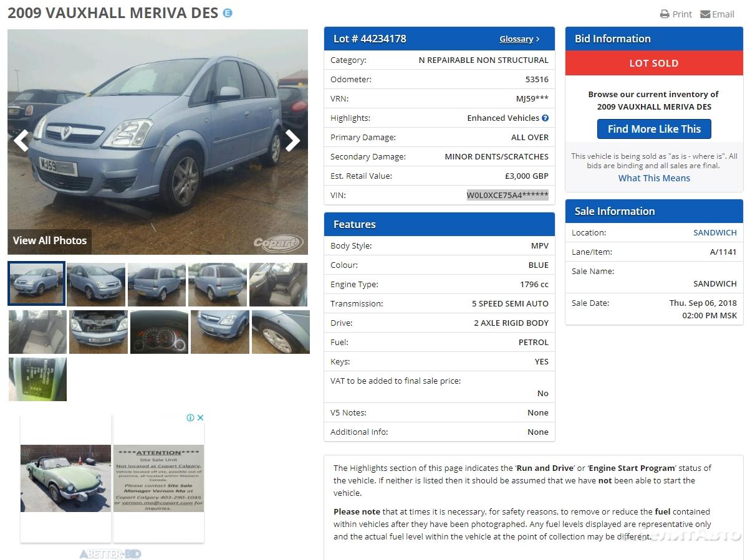Select the green VIN plate thumbnail
The width and height of the screenshot is (750, 560).
[37, 379]
